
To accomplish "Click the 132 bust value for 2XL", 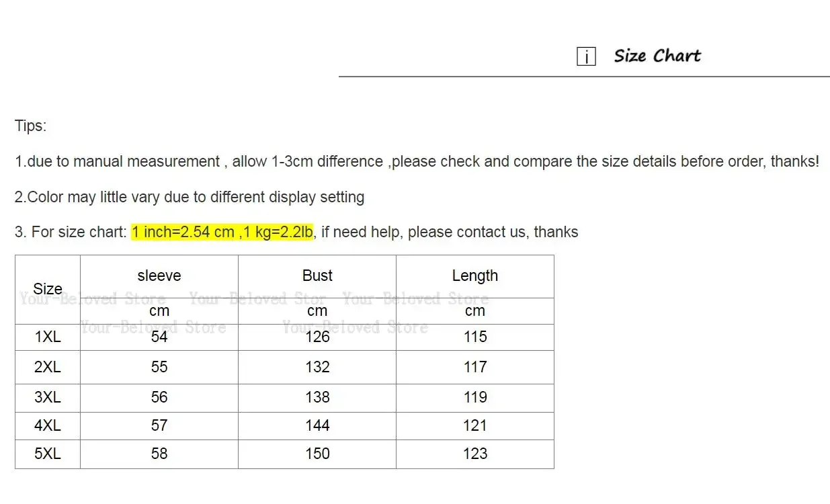I will [317, 367].
